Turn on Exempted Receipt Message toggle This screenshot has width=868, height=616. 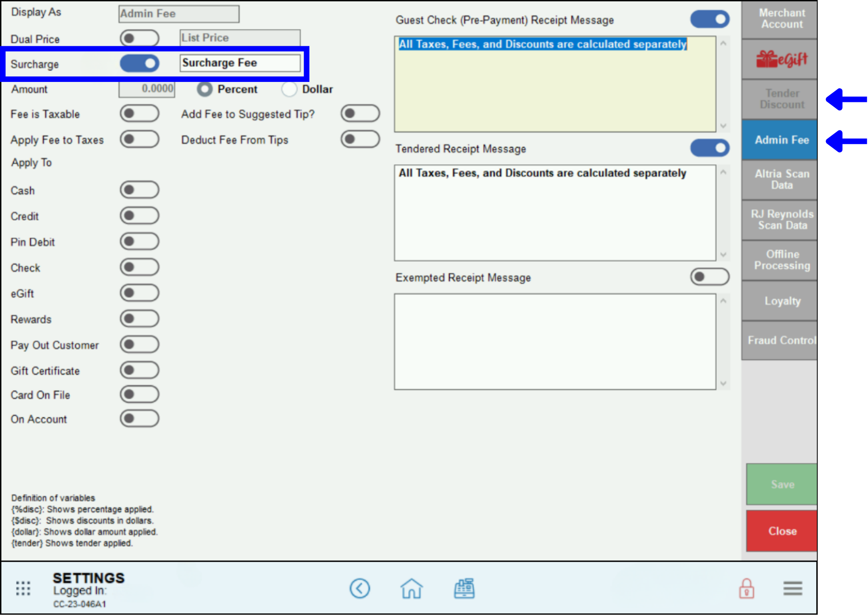click(710, 277)
